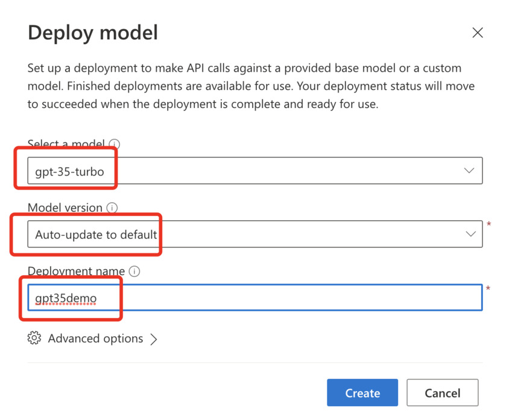Click the red asterisk beside Model version dropdown

coord(489,224)
